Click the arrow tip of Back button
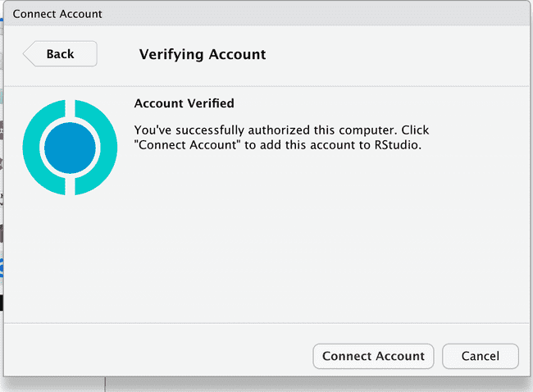Image resolution: width=533 pixels, height=392 pixels. 26,54
